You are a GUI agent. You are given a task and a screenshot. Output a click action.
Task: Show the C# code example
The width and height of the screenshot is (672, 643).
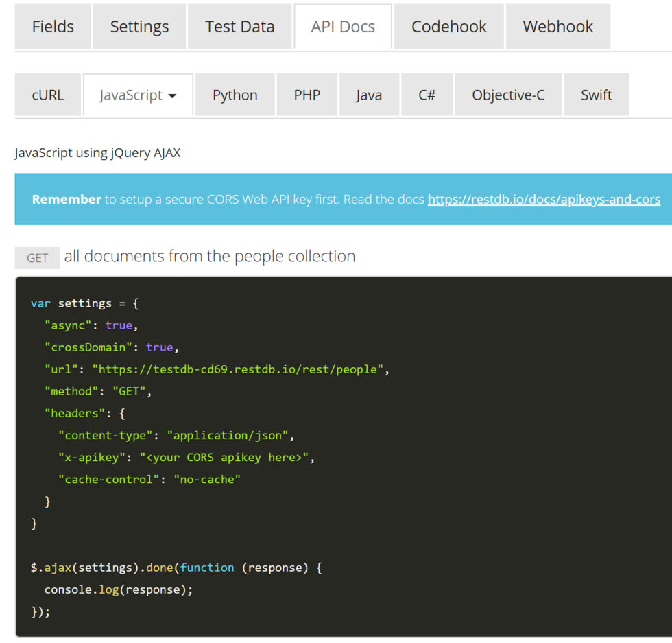427,95
